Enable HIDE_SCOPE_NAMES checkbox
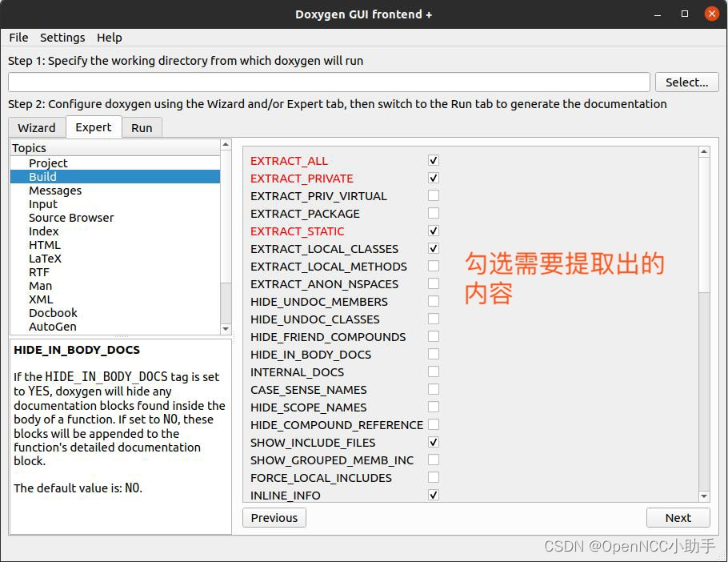 click(433, 407)
